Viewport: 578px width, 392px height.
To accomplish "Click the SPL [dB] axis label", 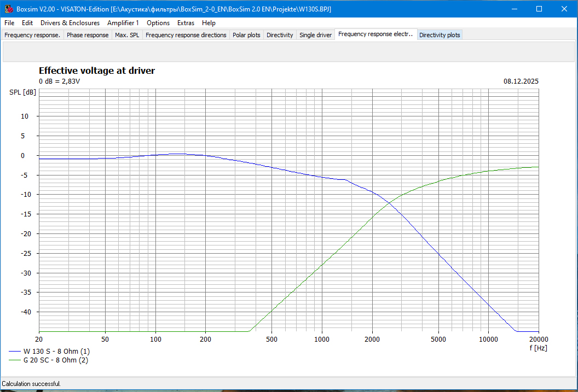I will (x=23, y=92).
